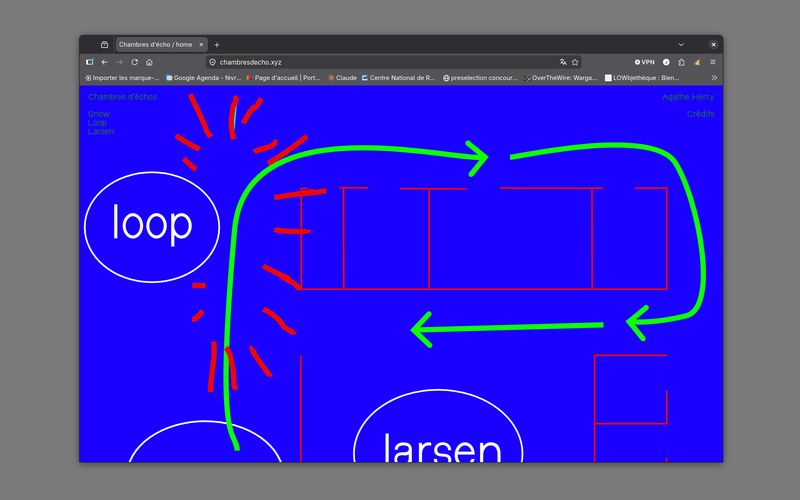Select the Chambres d'écho / home tab
800x500 pixels.
(x=155, y=44)
